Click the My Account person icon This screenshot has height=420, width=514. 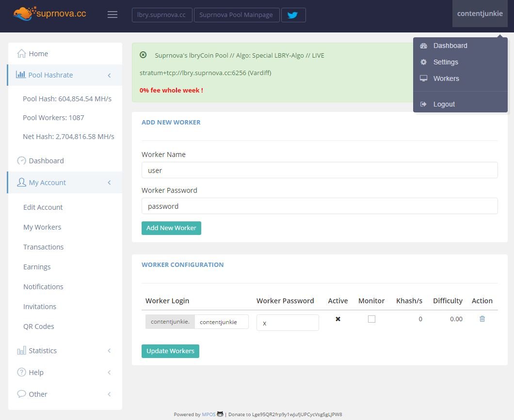click(22, 182)
